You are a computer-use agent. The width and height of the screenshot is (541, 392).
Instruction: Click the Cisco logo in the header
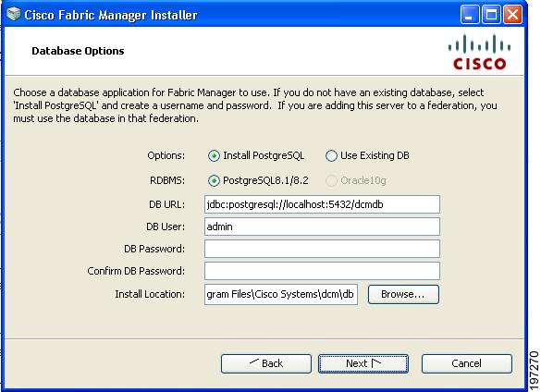click(479, 52)
